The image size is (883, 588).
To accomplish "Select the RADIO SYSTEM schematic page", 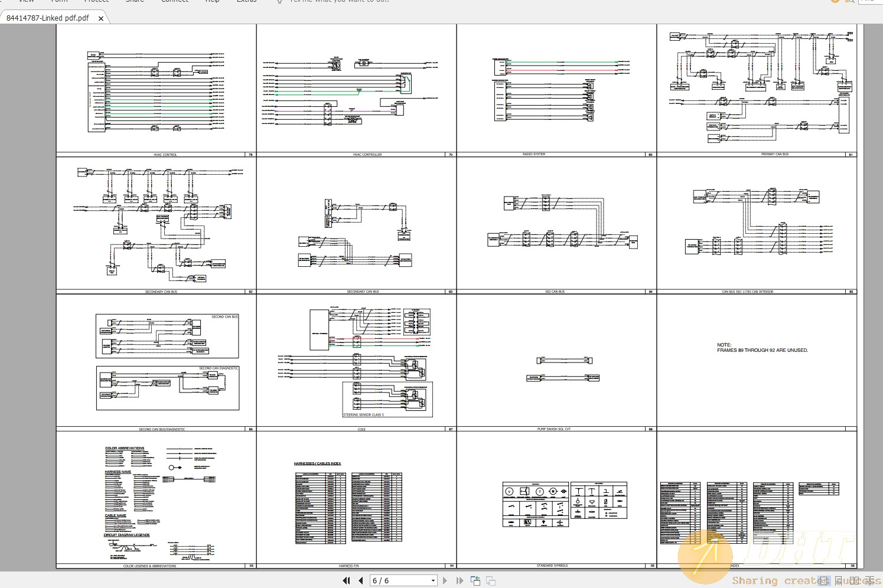I will click(x=556, y=90).
